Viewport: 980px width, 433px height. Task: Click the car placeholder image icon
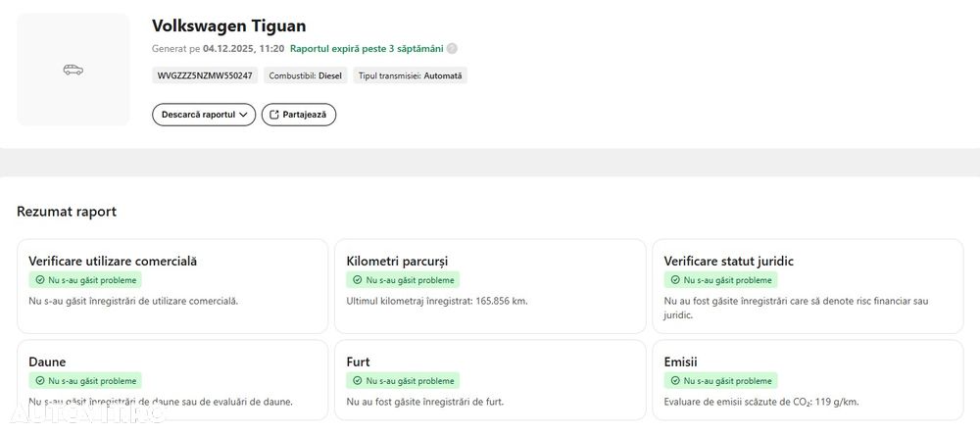tap(73, 70)
